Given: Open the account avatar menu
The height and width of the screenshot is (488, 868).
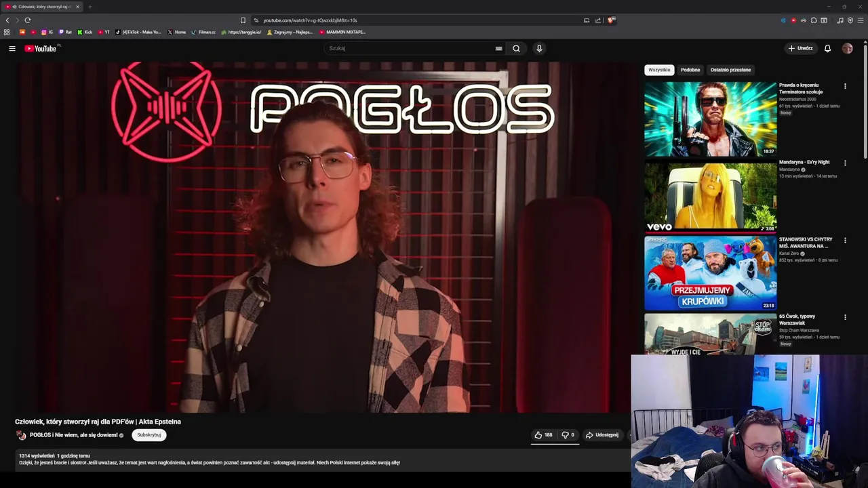Looking at the screenshot, I should [x=847, y=48].
